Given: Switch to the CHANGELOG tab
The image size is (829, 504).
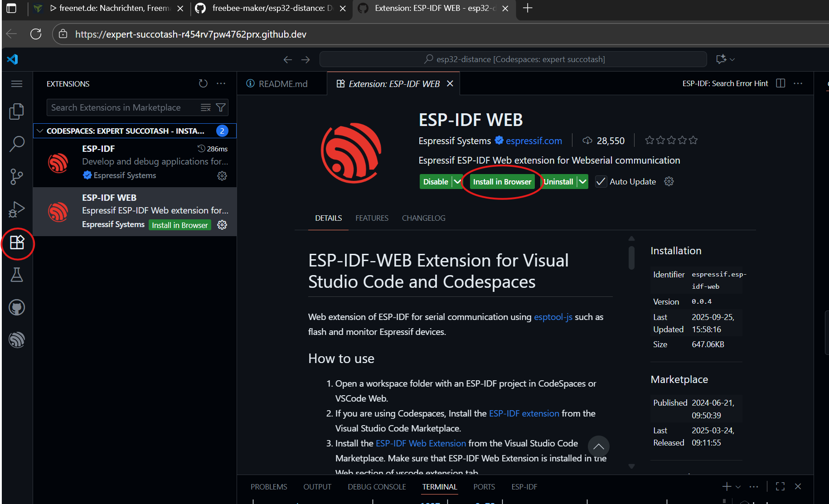Looking at the screenshot, I should pyautogui.click(x=423, y=218).
